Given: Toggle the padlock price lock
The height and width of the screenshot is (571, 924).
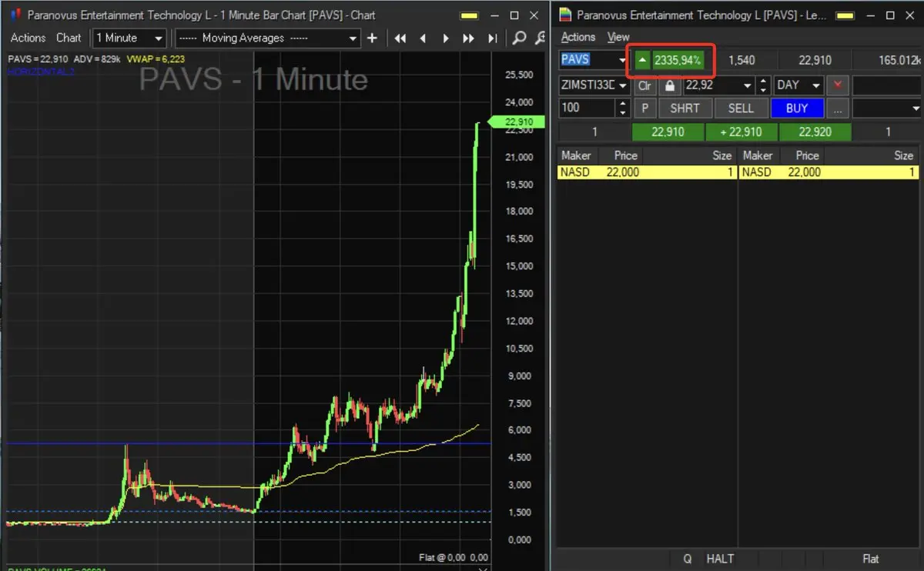Looking at the screenshot, I should pyautogui.click(x=669, y=85).
